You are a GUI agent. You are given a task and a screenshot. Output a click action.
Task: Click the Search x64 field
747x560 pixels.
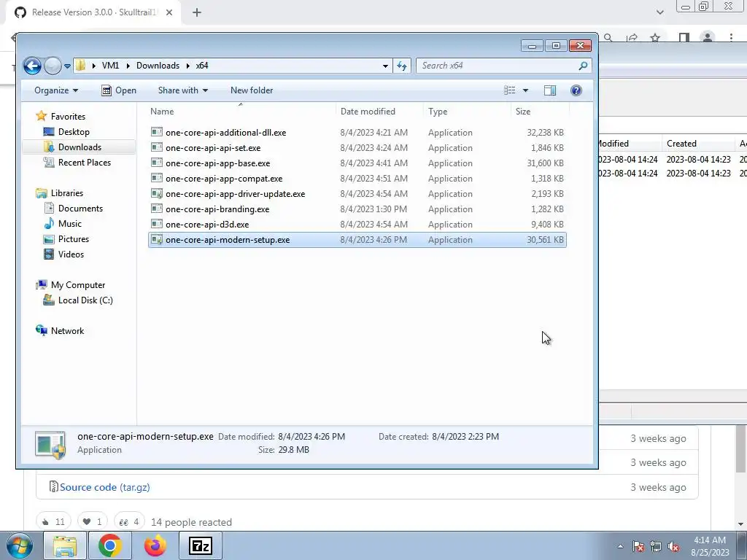504,66
